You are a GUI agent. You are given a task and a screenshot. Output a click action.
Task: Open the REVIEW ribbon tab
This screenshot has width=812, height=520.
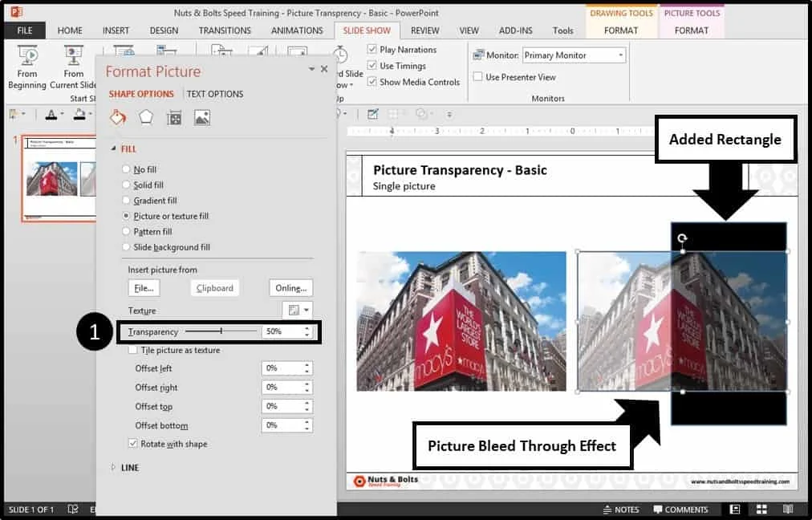point(424,30)
